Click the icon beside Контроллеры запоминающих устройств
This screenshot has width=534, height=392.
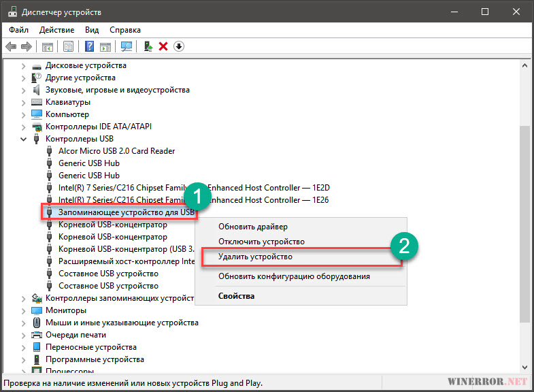tap(37, 298)
